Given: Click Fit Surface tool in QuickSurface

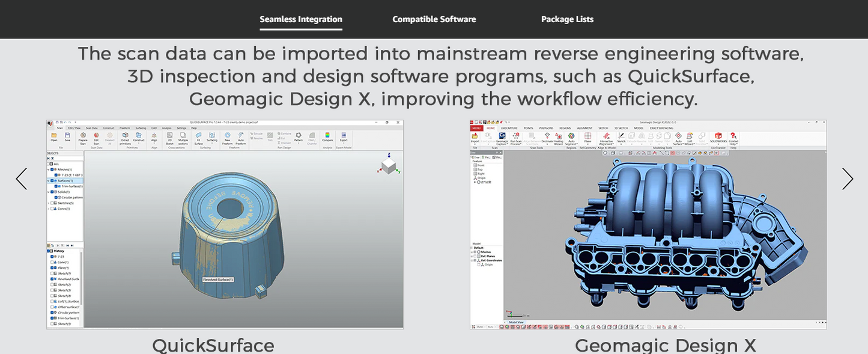Looking at the screenshot, I should click(x=198, y=136).
